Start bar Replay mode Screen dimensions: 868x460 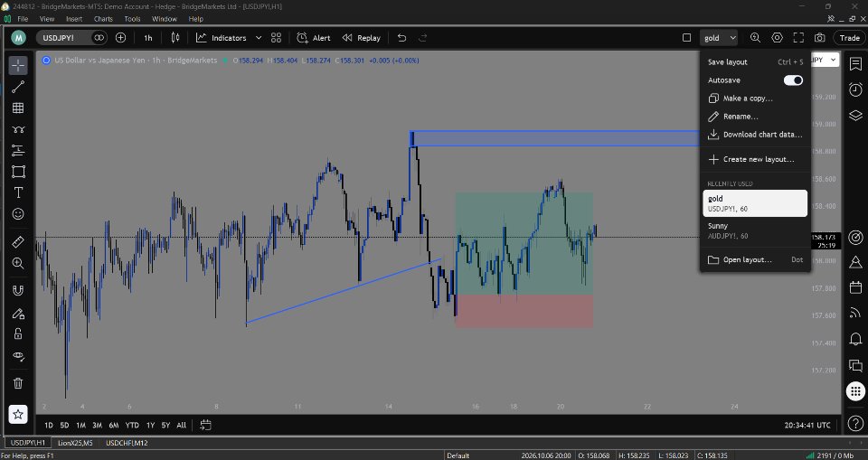coord(362,38)
